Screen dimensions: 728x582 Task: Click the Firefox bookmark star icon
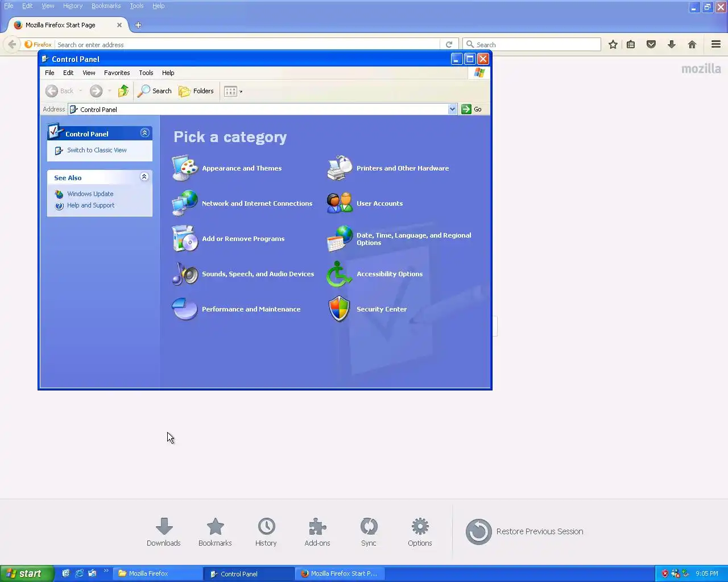click(613, 44)
